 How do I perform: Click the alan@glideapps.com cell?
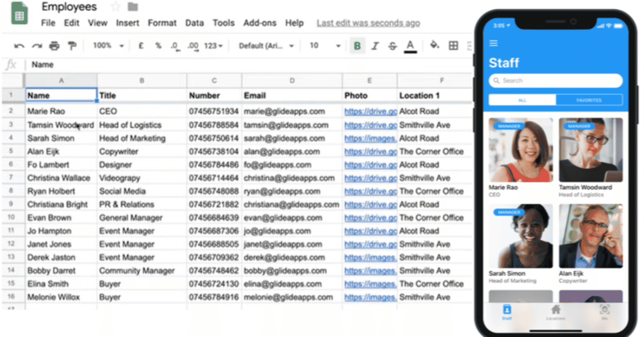[x=292, y=152]
